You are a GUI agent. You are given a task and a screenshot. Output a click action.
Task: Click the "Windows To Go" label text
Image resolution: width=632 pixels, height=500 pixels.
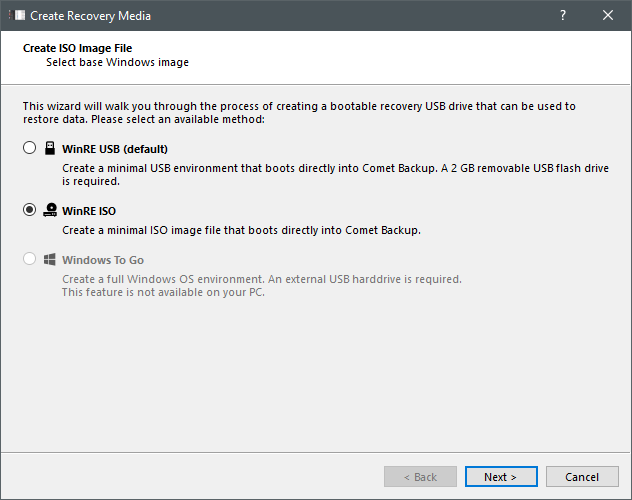click(x=103, y=260)
